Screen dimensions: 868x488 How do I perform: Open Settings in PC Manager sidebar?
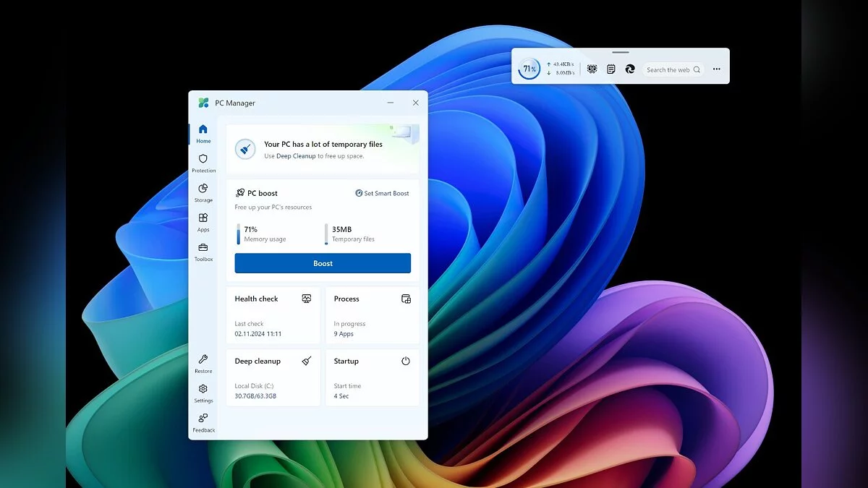point(203,393)
